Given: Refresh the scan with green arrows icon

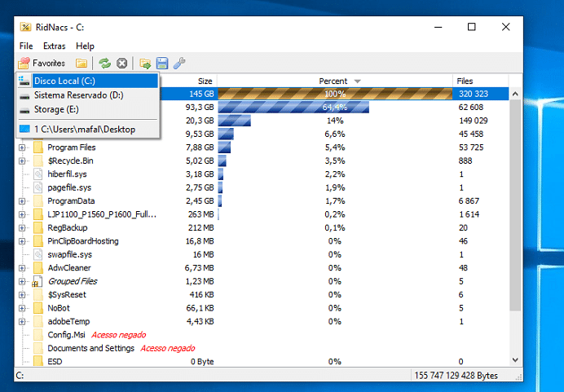Looking at the screenshot, I should point(104,64).
